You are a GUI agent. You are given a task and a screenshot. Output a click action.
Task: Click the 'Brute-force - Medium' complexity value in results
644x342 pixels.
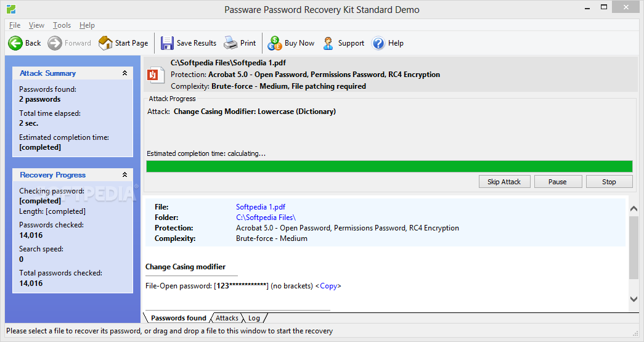tap(272, 238)
